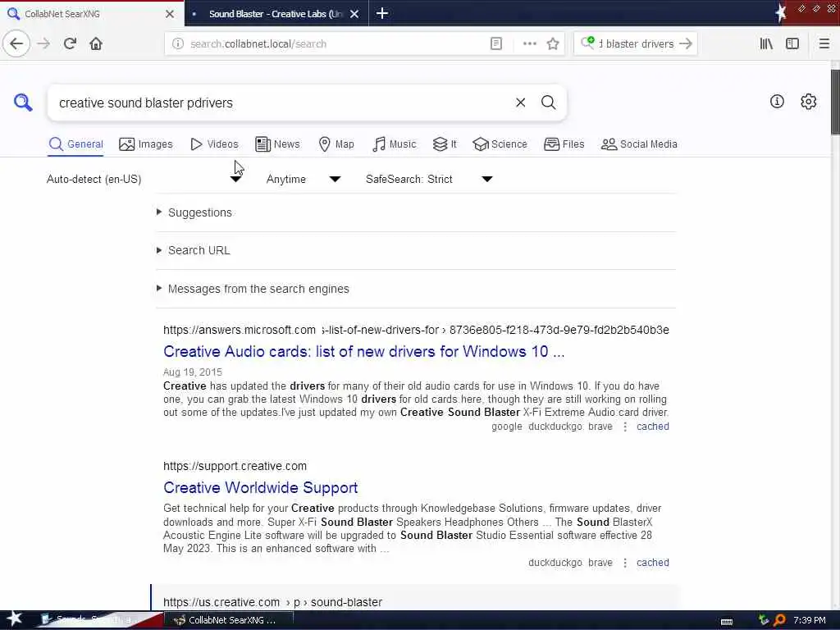Open a new browser tab
The width and height of the screenshot is (840, 630).
pos(382,13)
